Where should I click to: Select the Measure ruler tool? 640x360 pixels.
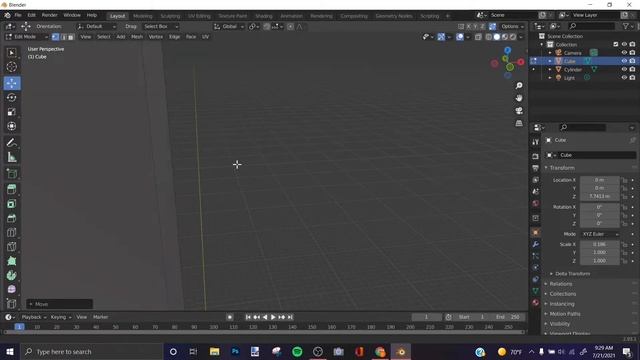point(11,157)
